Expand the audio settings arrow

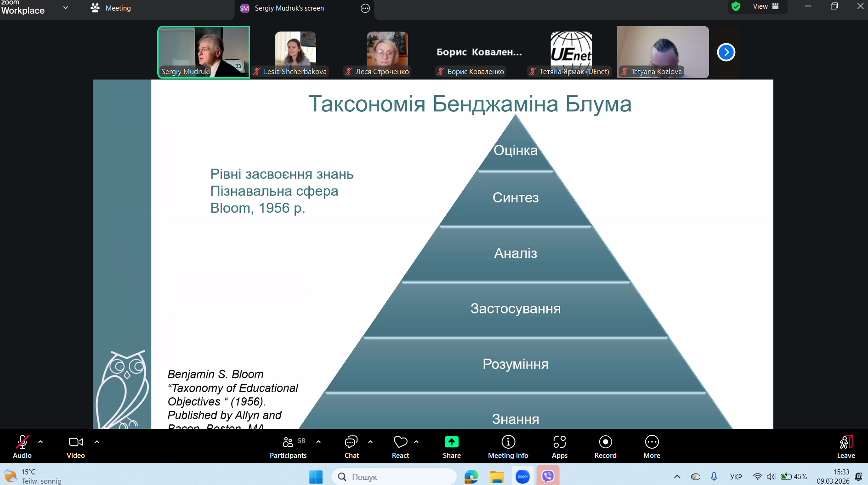coord(40,442)
